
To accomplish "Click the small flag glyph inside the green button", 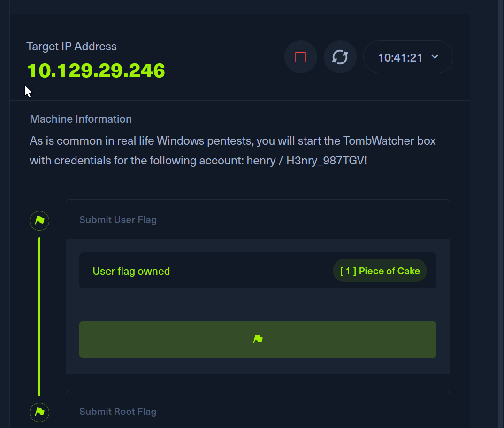I will [x=258, y=339].
